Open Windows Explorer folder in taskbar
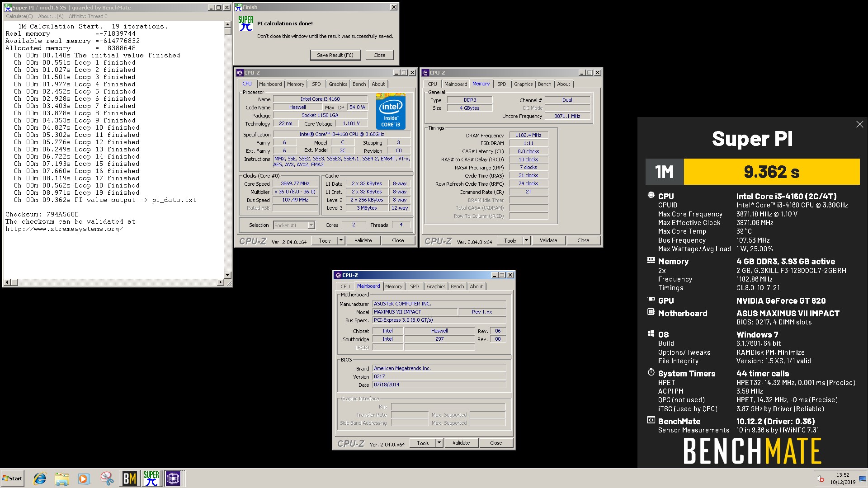Screen dimensions: 868x488 coord(62,478)
